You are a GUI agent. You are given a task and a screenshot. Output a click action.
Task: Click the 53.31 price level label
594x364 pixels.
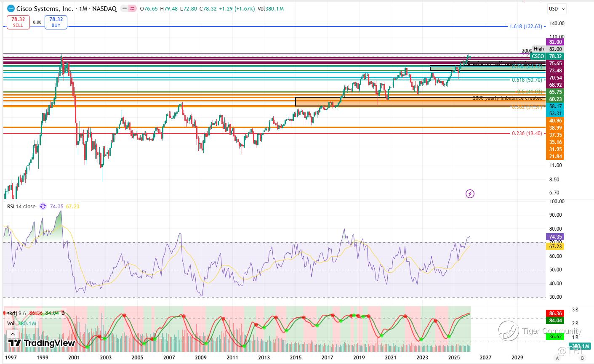coord(554,114)
